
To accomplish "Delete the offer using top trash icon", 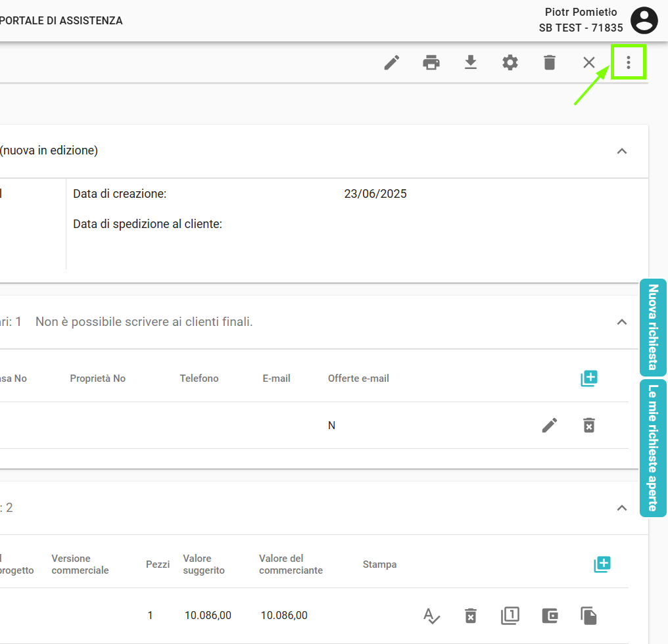I will pyautogui.click(x=550, y=62).
